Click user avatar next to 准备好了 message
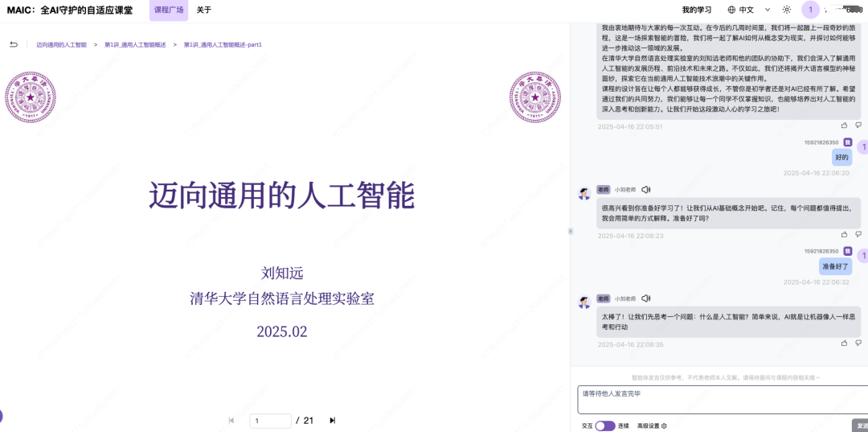 [862, 255]
